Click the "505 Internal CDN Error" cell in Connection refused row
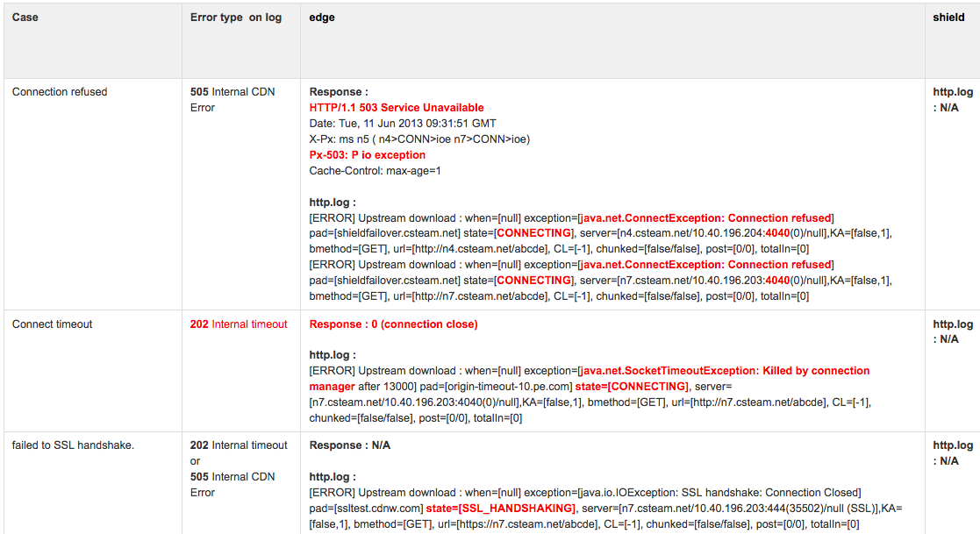The width and height of the screenshot is (980, 534). point(232,100)
